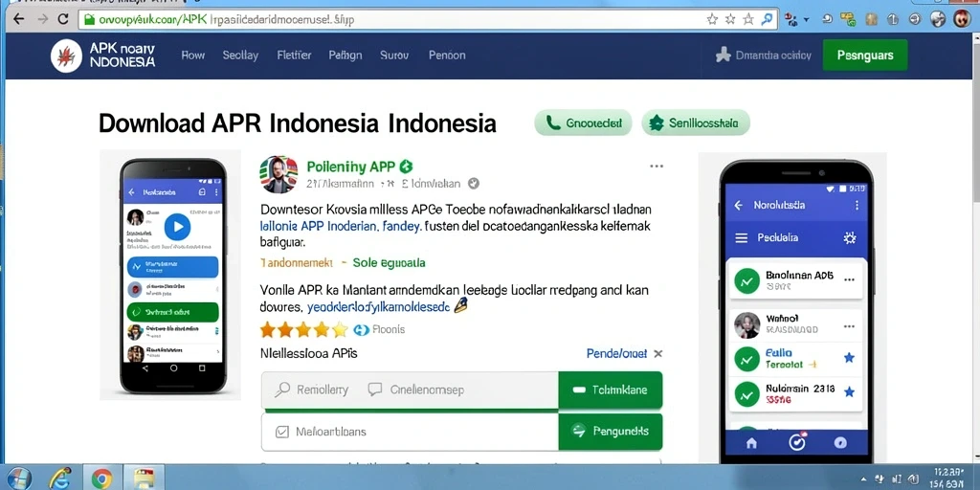Open the Fletfier menu item
980x490 pixels.
294,55
